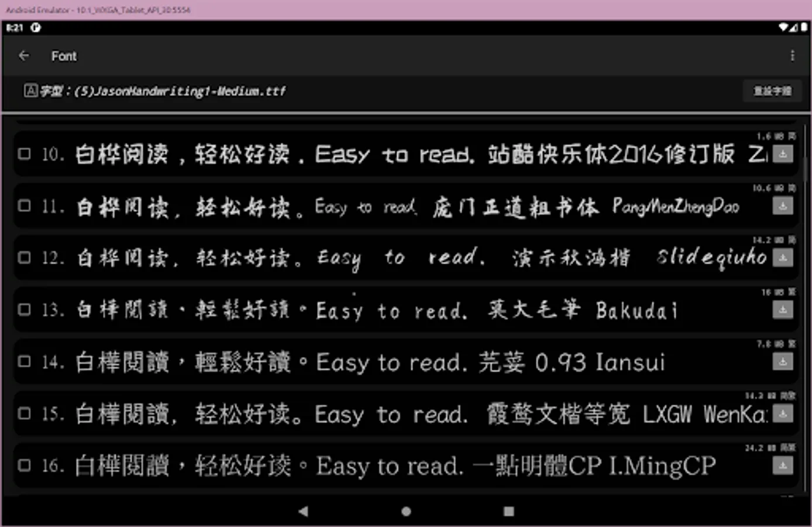The image size is (812, 527).
Task: Download font 13 Bakudai brush font
Action: click(783, 310)
